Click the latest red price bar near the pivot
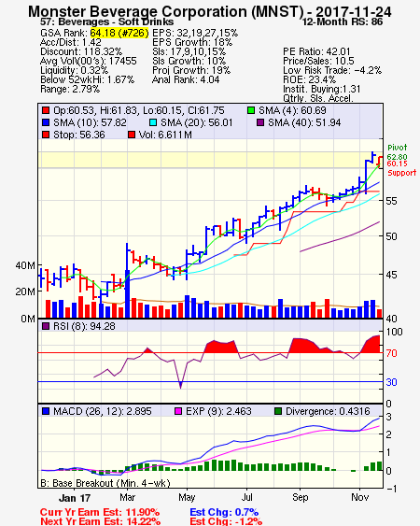Image resolution: width=420 pixels, height=526 pixels. pos(380,162)
